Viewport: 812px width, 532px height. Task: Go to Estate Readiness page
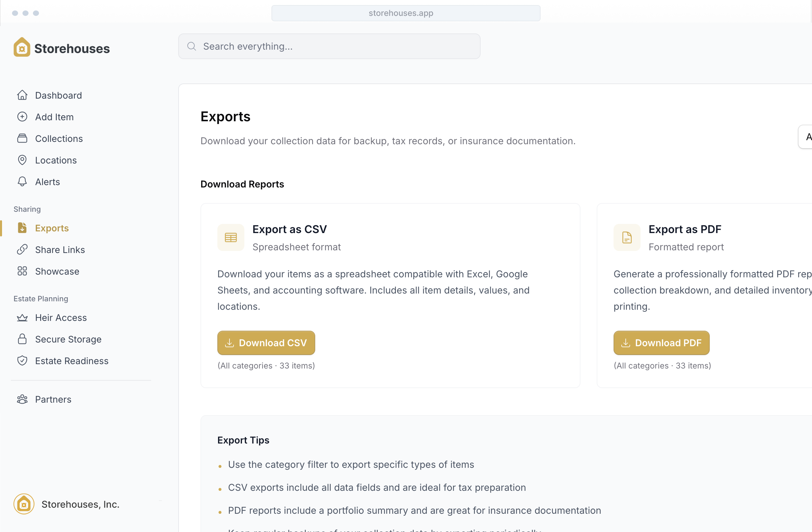[72, 361]
